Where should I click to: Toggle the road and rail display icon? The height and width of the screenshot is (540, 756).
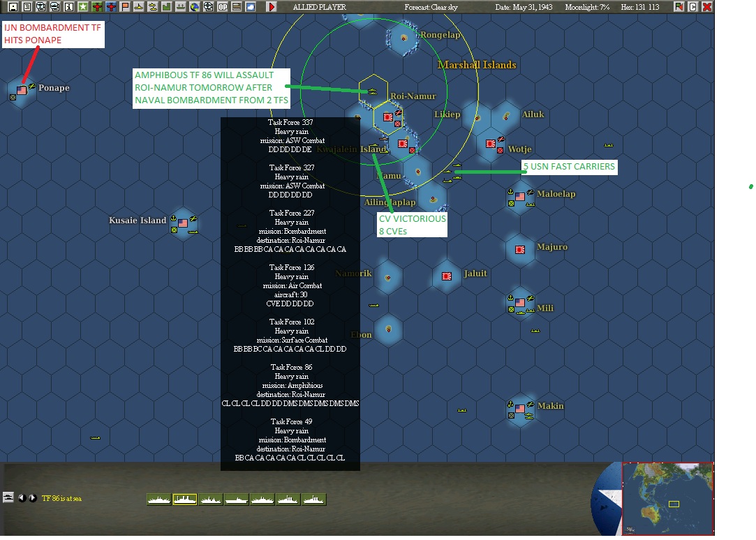(237, 7)
